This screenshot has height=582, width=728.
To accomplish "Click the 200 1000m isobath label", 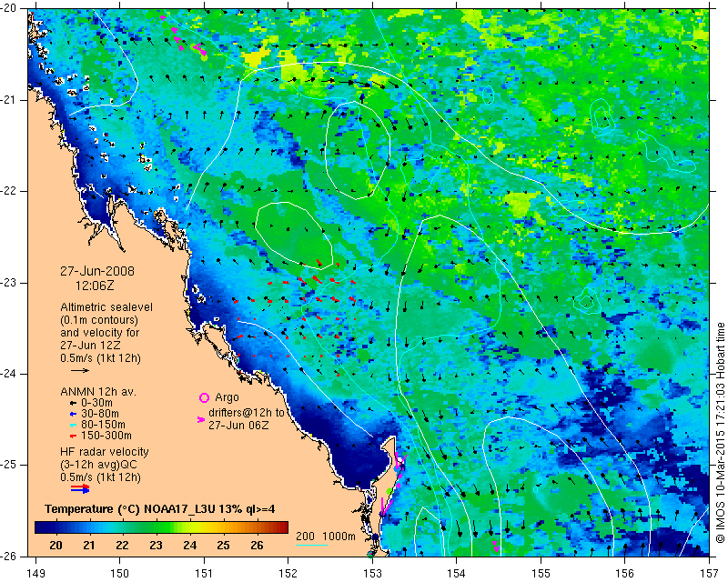I will tap(326, 536).
